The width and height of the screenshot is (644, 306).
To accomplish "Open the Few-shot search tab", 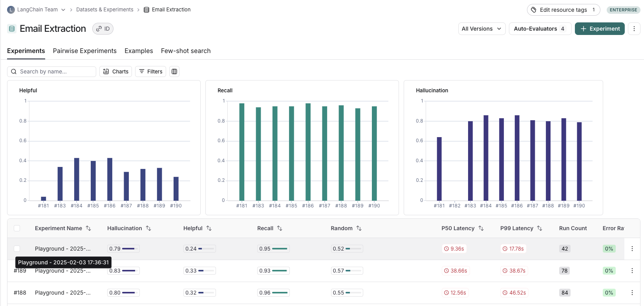I will pos(186,51).
